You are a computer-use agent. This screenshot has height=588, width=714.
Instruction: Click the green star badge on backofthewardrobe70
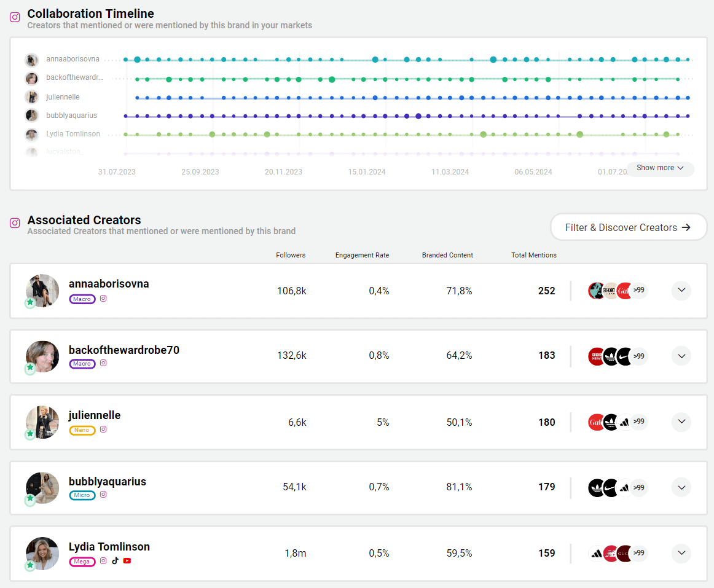[x=30, y=368]
